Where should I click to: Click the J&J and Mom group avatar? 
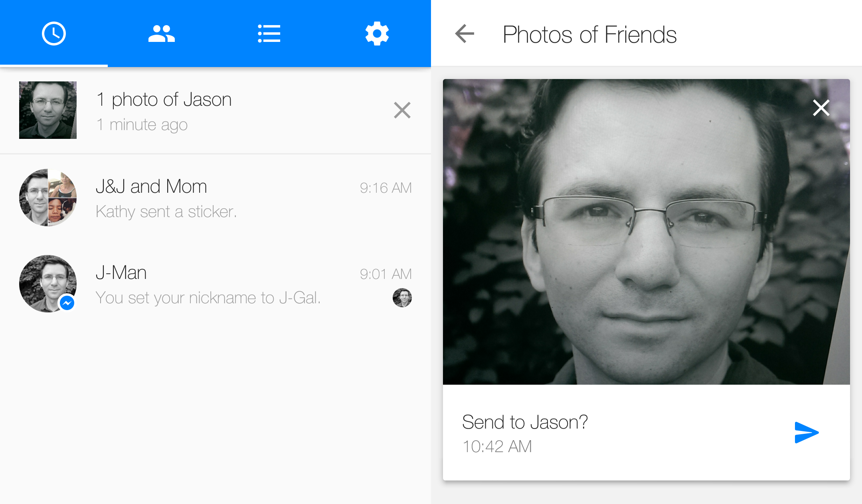click(x=47, y=198)
